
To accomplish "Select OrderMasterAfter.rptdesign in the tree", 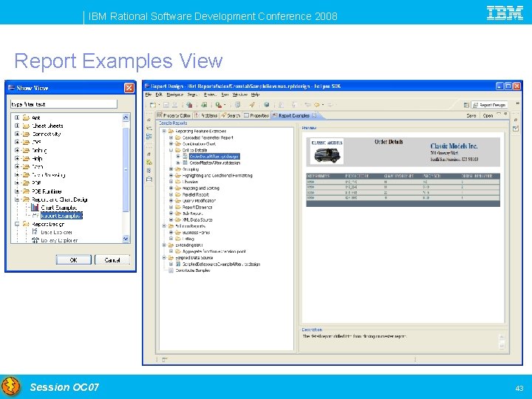I will click(215, 163).
